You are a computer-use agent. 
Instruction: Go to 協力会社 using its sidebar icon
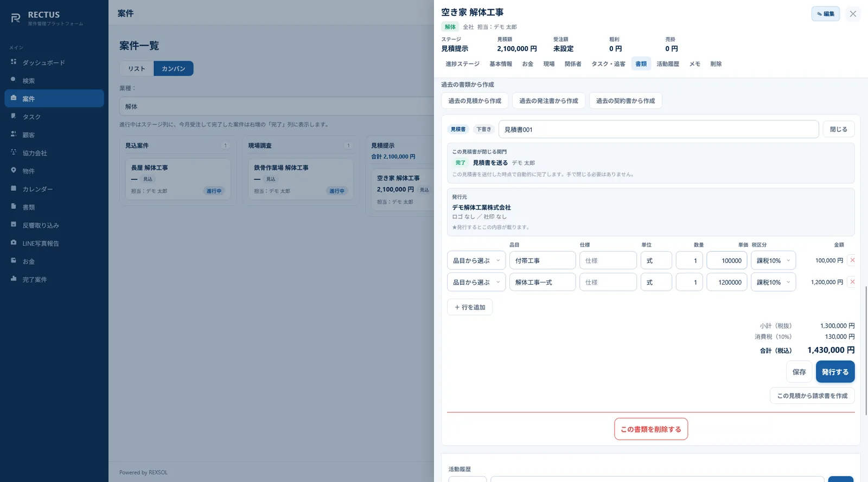click(14, 152)
